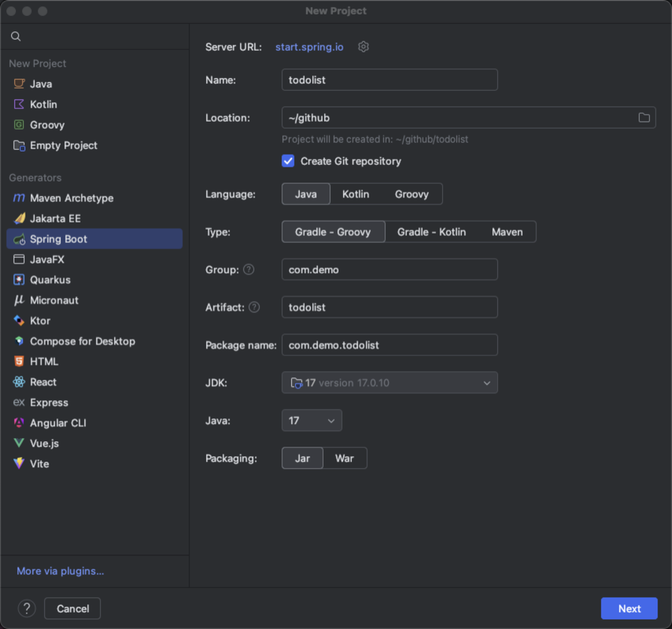
Task: Click the Next button
Action: click(629, 609)
